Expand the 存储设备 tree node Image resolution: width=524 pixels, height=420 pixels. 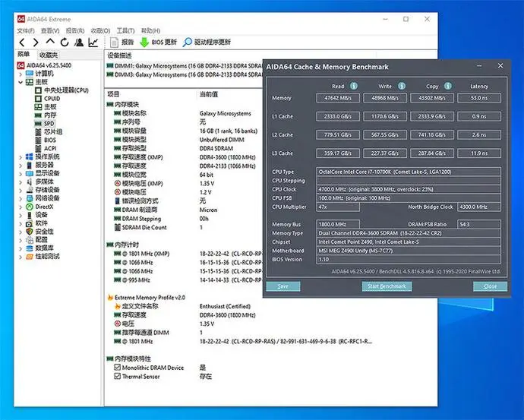21,190
